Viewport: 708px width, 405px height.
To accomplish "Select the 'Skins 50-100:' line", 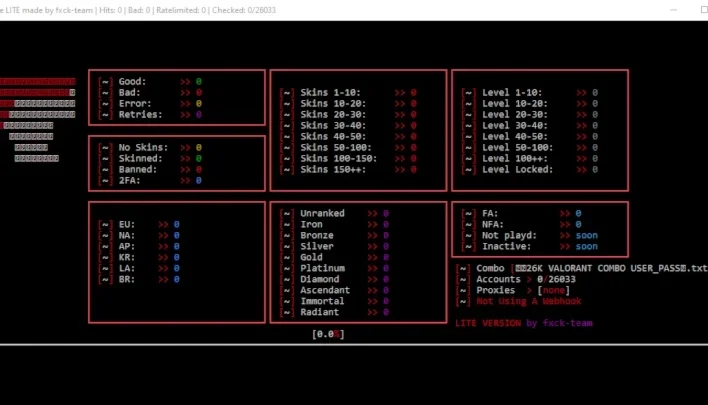I will click(x=348, y=148).
